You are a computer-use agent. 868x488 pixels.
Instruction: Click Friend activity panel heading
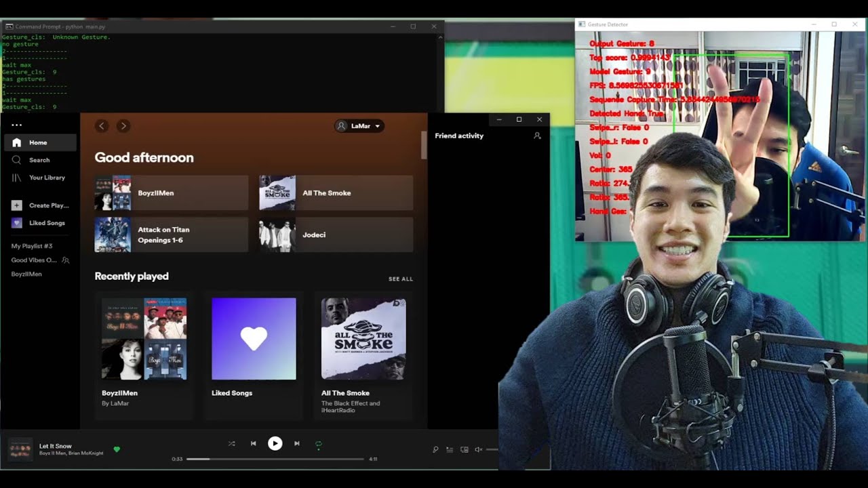point(459,136)
